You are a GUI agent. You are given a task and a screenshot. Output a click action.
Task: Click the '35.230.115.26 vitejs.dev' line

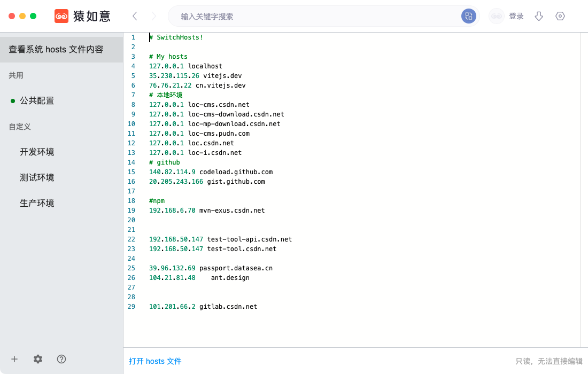[x=195, y=76]
